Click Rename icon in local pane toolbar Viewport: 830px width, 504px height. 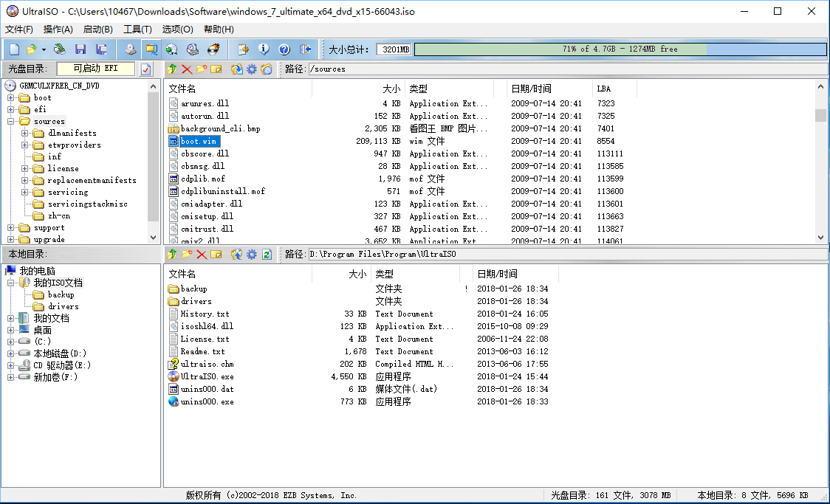tap(216, 255)
